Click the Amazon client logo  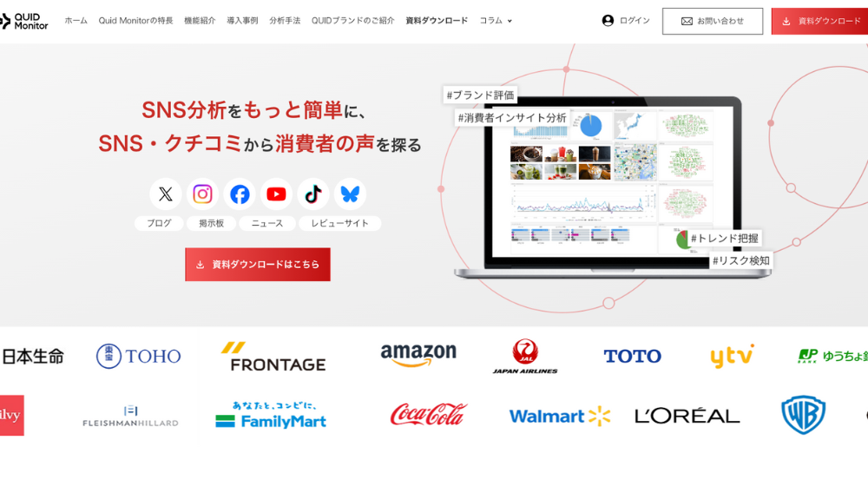pos(418,355)
